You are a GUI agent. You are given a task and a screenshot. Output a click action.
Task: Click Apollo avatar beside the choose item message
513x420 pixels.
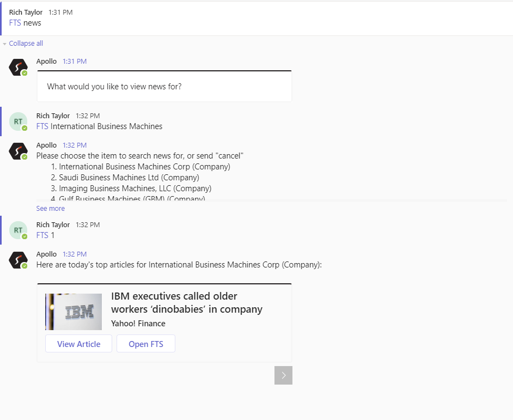[18, 151]
